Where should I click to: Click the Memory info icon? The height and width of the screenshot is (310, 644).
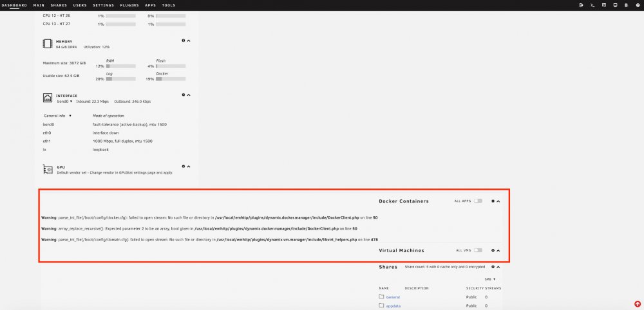tap(184, 41)
